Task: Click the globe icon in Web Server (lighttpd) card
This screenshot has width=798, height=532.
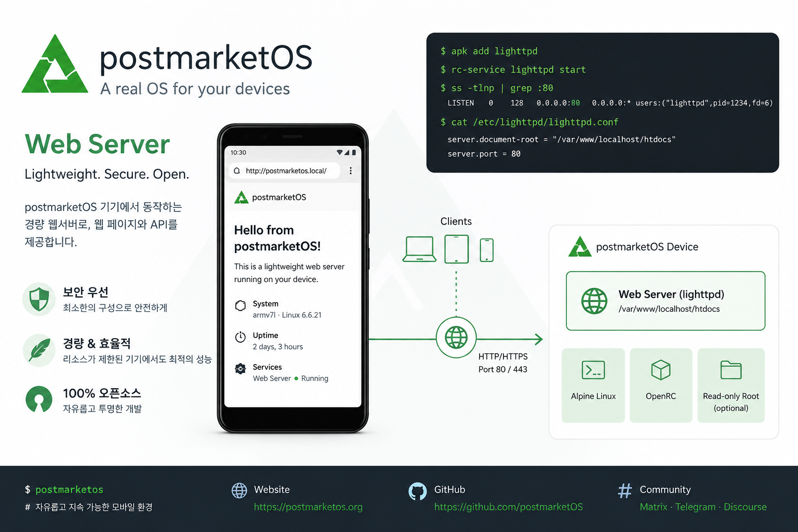Action: click(x=594, y=301)
